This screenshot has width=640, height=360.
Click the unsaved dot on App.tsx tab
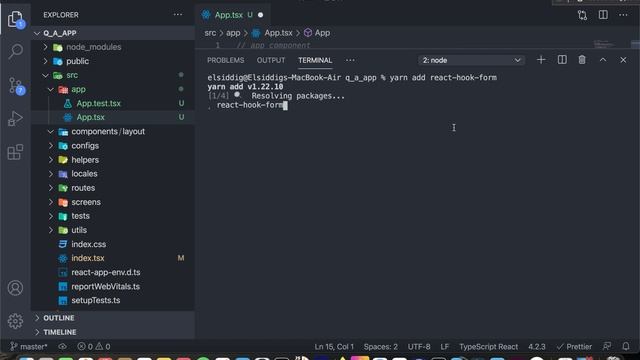260,15
